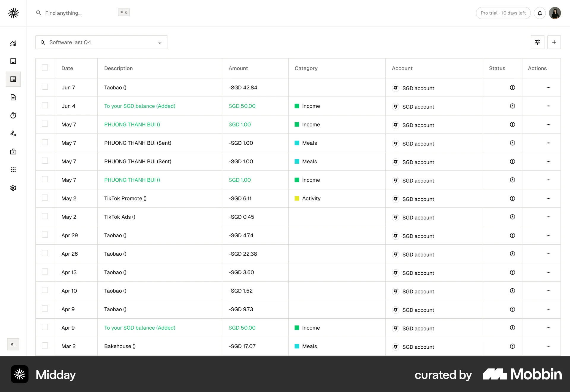Screen dimensions: 570x392
Task: Open the time Tracker from sidebar
Action: click(13, 116)
